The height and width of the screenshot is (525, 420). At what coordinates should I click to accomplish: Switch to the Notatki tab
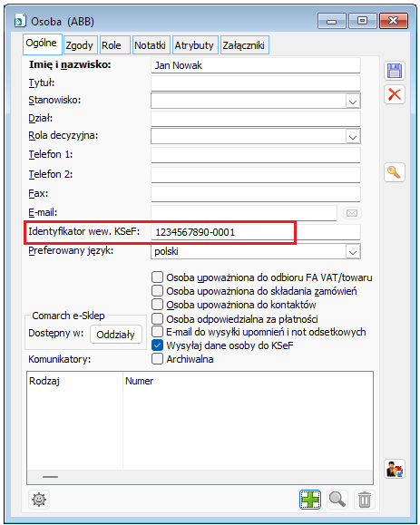click(151, 45)
